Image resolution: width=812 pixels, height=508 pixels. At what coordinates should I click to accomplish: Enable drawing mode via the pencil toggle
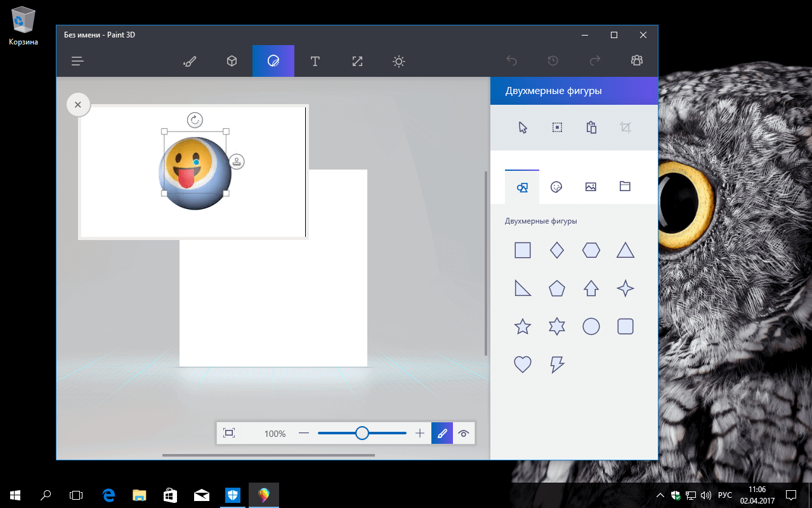pyautogui.click(x=442, y=433)
